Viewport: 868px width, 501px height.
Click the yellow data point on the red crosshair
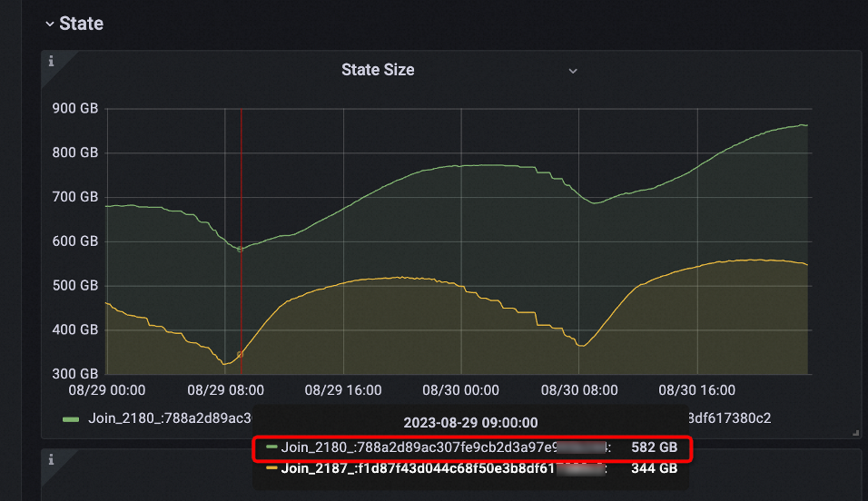(x=241, y=354)
